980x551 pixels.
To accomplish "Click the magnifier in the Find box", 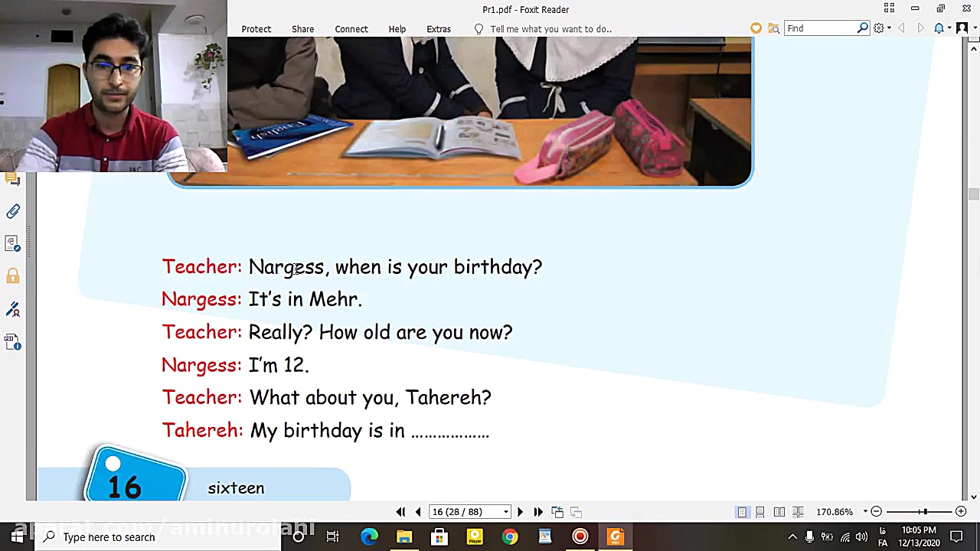I will click(x=863, y=28).
